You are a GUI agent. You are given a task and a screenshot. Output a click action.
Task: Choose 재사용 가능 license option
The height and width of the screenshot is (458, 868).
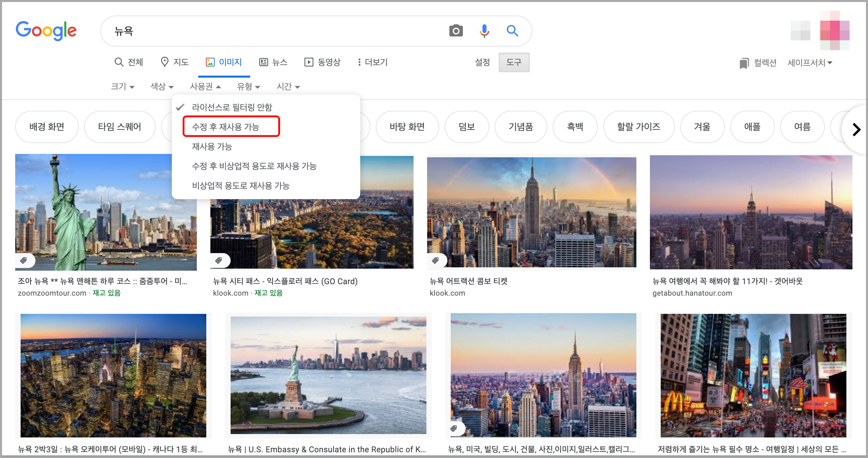pyautogui.click(x=212, y=146)
